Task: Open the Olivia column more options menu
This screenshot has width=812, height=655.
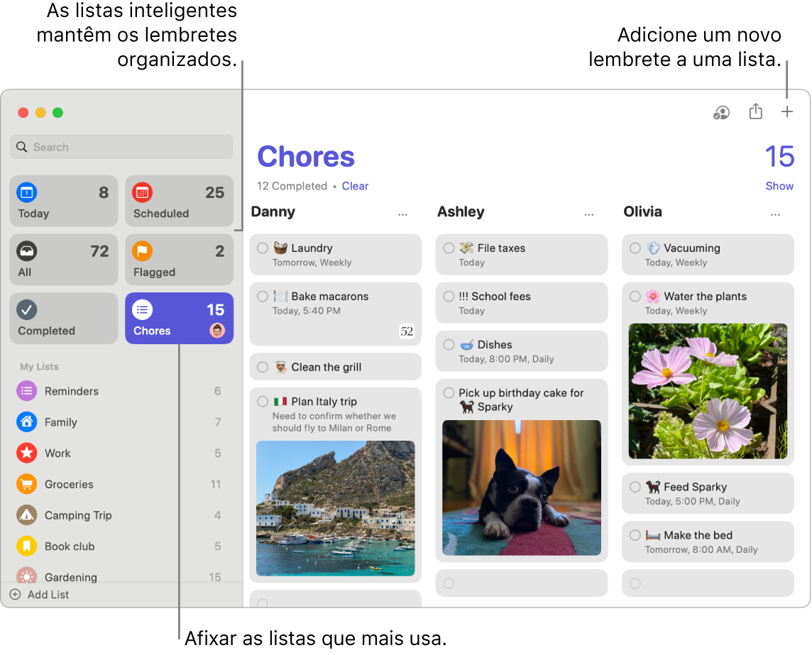Action: click(775, 214)
